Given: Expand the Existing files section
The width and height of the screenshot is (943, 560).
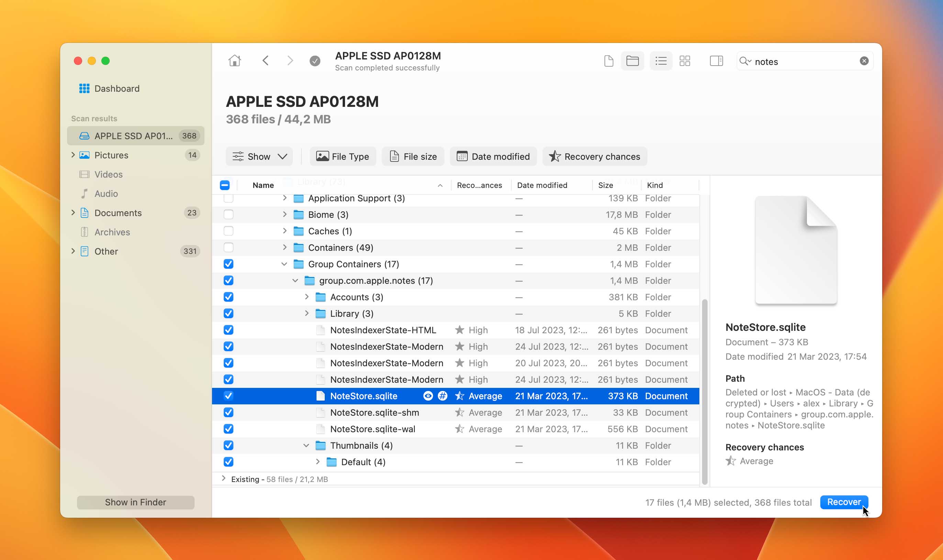Looking at the screenshot, I should pos(223,479).
